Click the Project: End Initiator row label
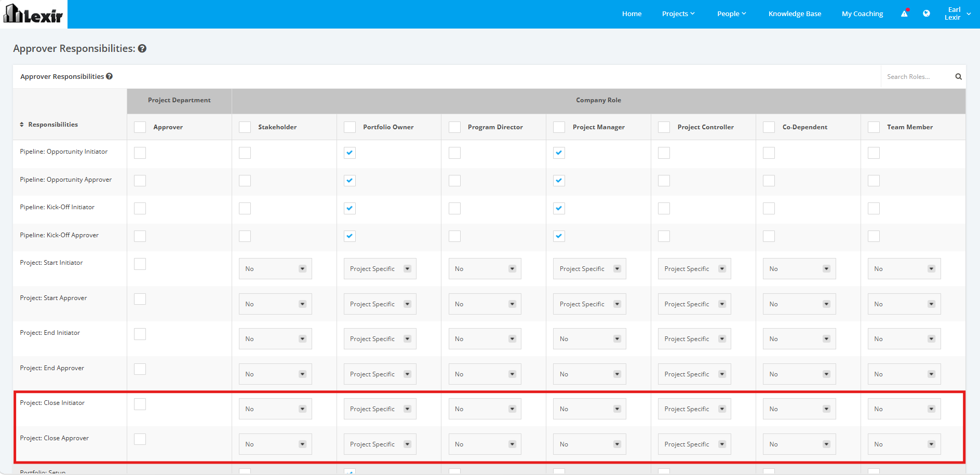This screenshot has width=980, height=475. (50, 333)
